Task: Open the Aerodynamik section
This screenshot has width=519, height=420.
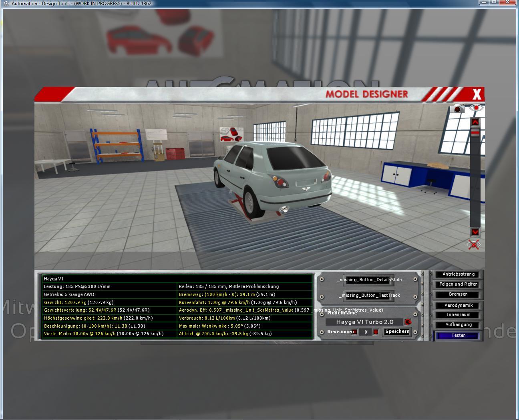Action: click(x=458, y=306)
